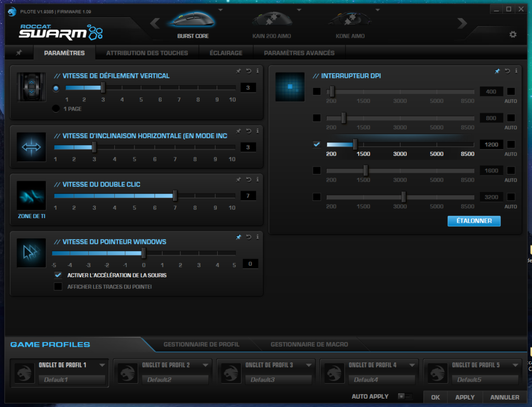This screenshot has height=407, width=532.
Task: Toggle the Auto Apply switch
Action: tap(404, 396)
